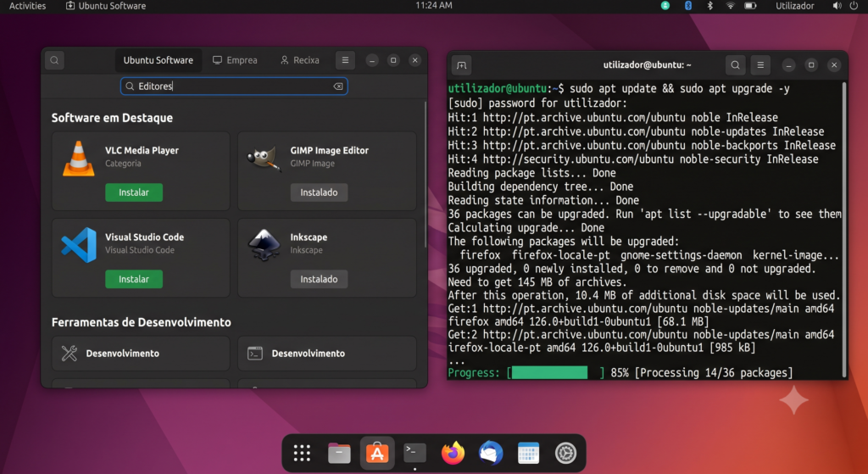
Task: Open a new tab in the terminal window
Action: [461, 65]
